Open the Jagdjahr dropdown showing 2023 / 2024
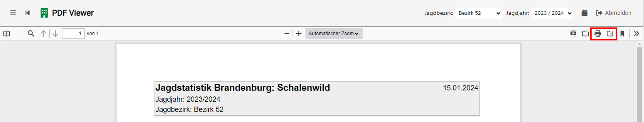 tap(552, 13)
